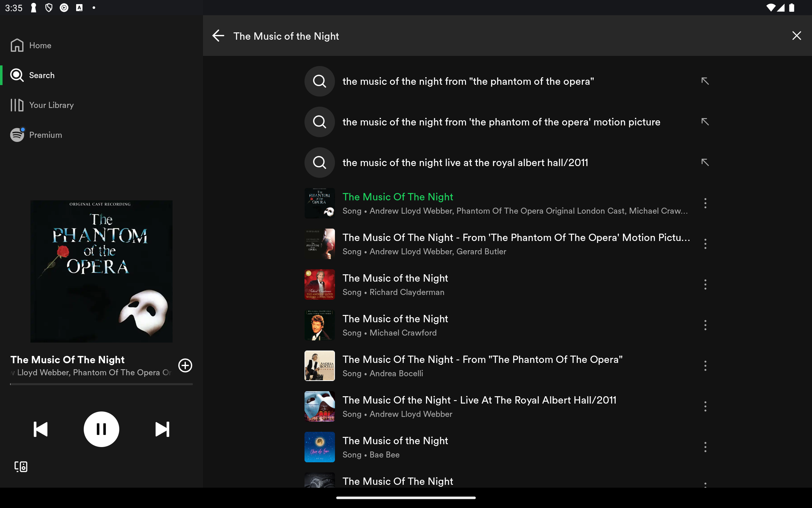
Task: Fill query arrow for 'royal albert hall' suggestion
Action: tap(705, 163)
